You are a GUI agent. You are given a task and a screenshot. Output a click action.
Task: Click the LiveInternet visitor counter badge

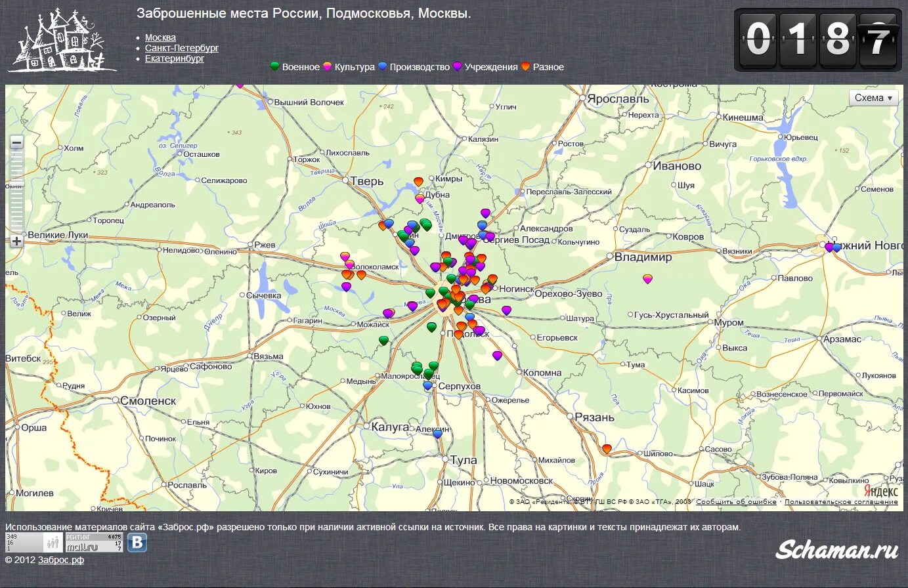pyautogui.click(x=35, y=543)
